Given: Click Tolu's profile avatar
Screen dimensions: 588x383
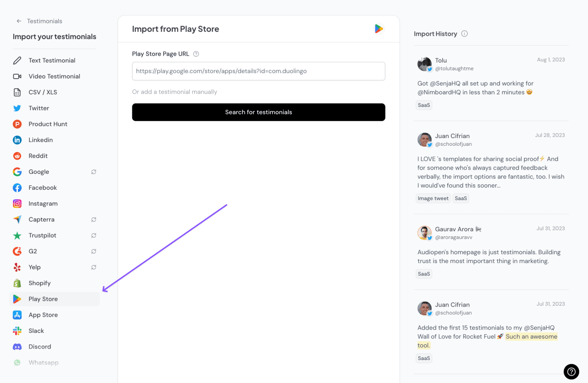Looking at the screenshot, I should click(424, 64).
